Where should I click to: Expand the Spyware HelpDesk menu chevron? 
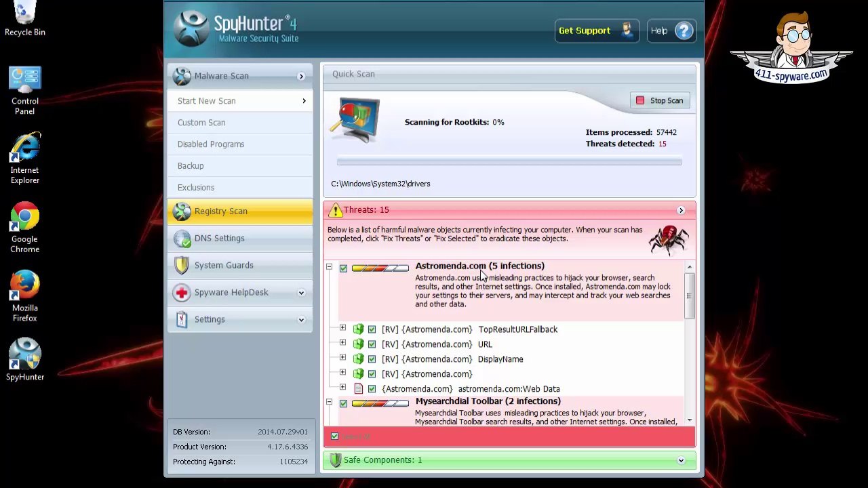coord(301,293)
